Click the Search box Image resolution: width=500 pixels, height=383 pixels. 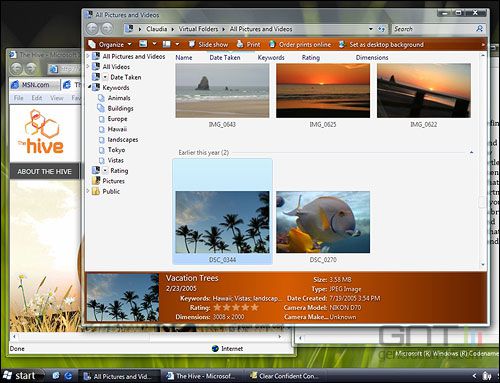[x=433, y=29]
